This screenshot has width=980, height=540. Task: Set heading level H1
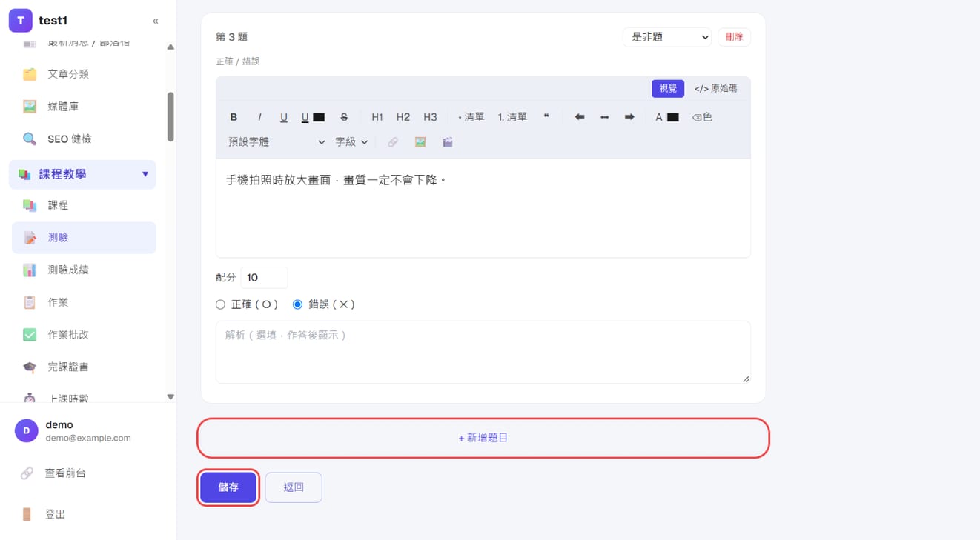tap(377, 117)
